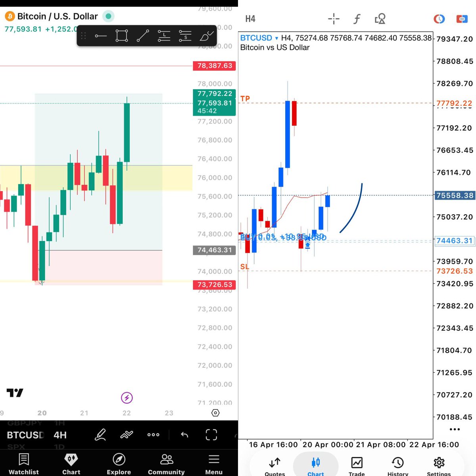This screenshot has width=476, height=476.
Task: Go to the Watchlist tab
Action: point(24,464)
